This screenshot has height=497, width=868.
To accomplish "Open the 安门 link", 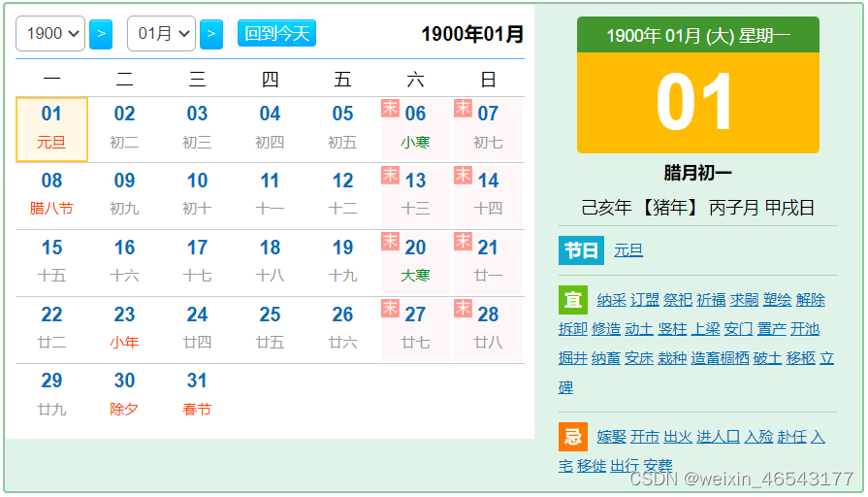I will [x=739, y=329].
